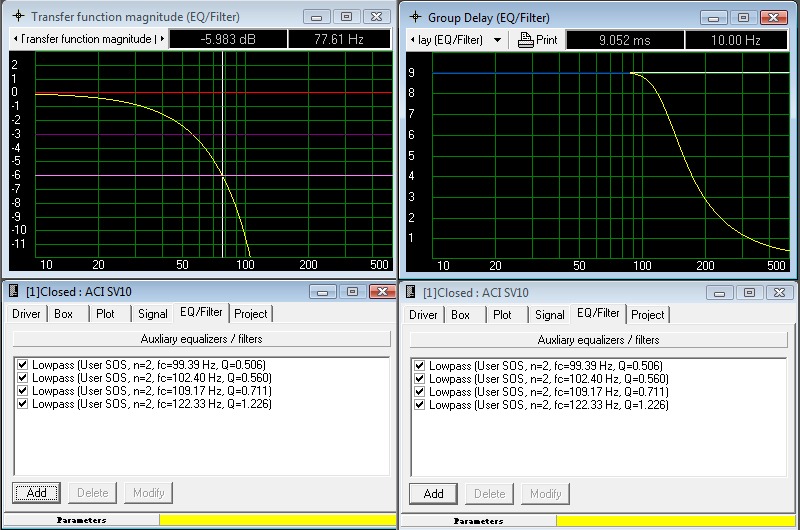Image resolution: width=800 pixels, height=530 pixels.
Task: Toggle the fc=99.39 Hz lowpass checkbox in the left window
Action: tap(22, 365)
